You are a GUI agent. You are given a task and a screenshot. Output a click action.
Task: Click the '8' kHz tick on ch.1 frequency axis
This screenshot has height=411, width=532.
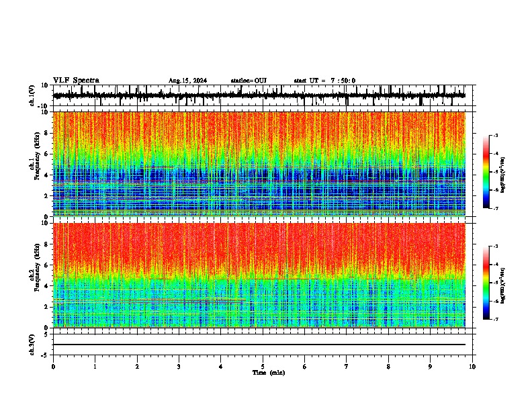coord(47,133)
